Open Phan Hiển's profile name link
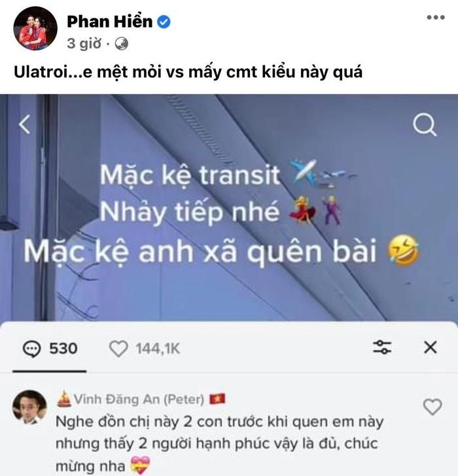458x476 pixels. click(109, 22)
